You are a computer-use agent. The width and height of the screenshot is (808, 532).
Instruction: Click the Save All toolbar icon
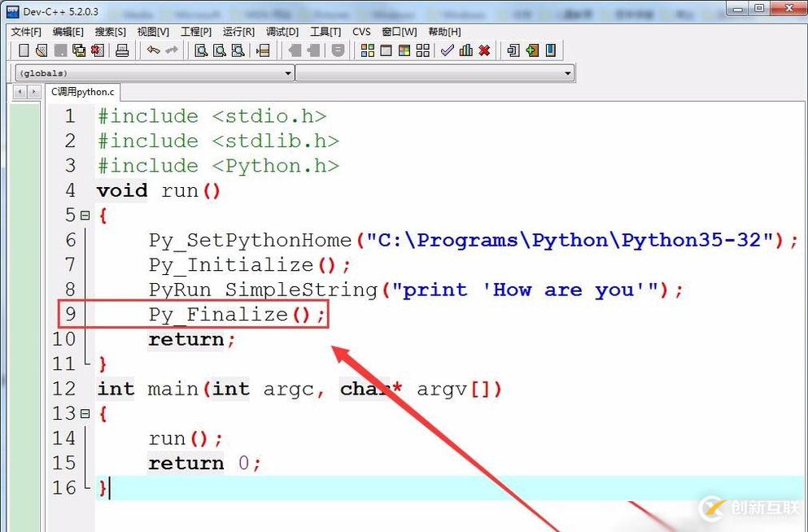click(x=79, y=50)
